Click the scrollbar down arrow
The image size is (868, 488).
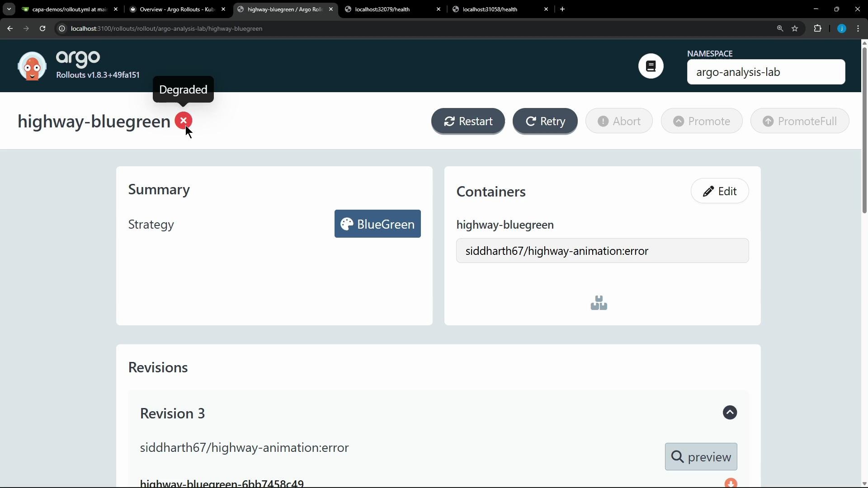(864, 483)
